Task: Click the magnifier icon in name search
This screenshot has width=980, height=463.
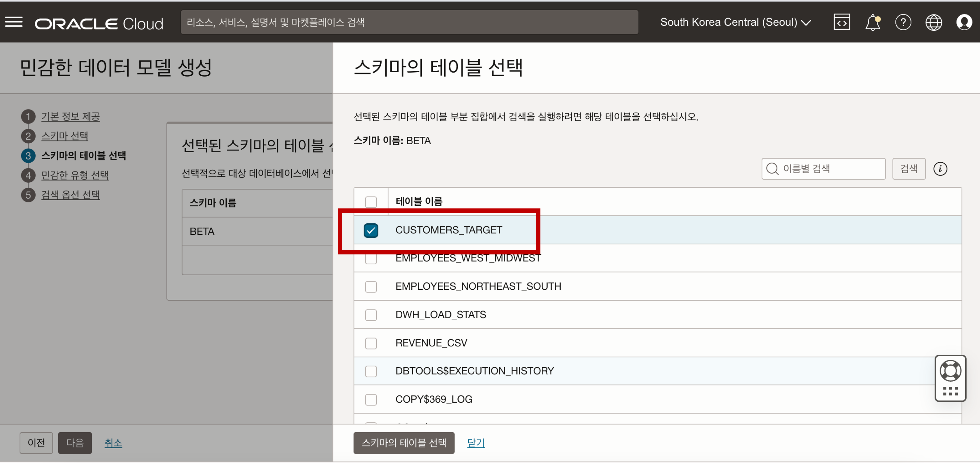Action: click(772, 169)
